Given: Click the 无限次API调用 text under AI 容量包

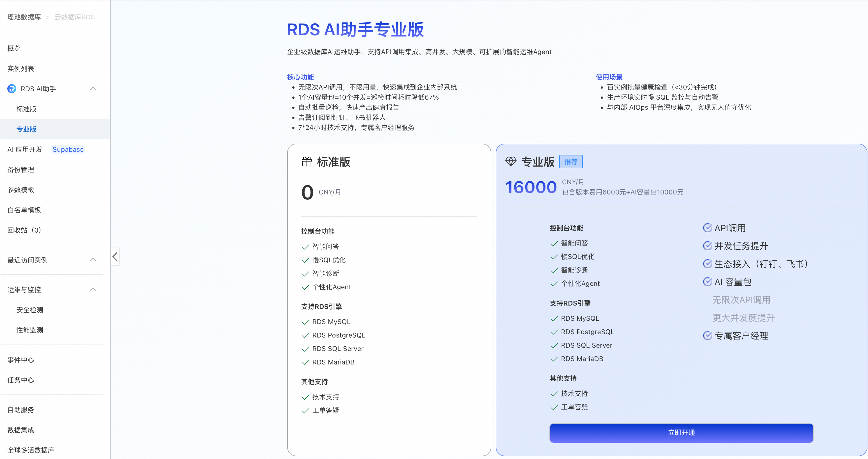Looking at the screenshot, I should coord(741,300).
